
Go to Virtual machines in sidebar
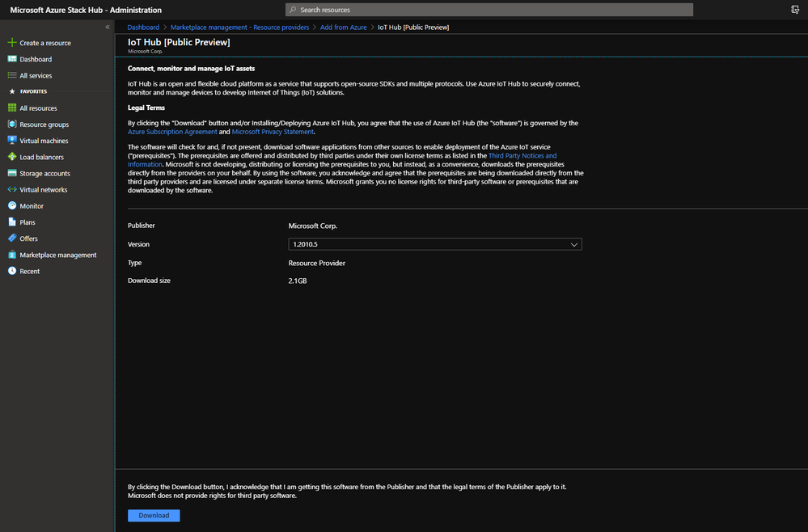(44, 141)
